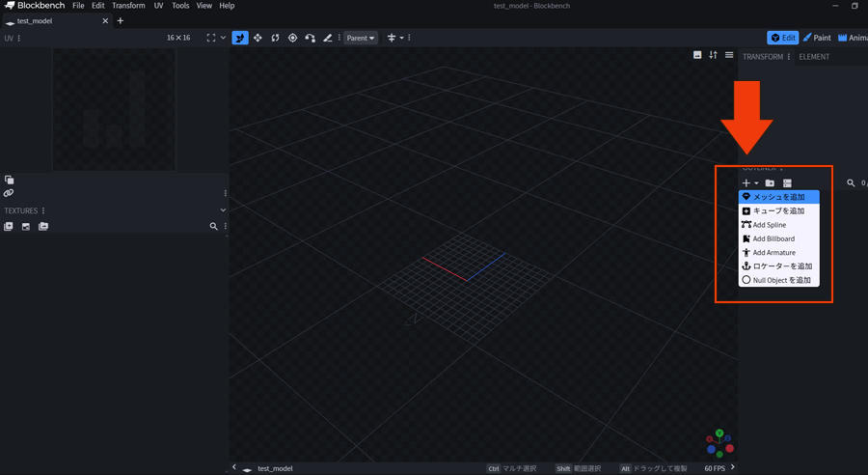This screenshot has height=475, width=868.
Task: Click the search icon in Textures panel
Action: (x=214, y=227)
